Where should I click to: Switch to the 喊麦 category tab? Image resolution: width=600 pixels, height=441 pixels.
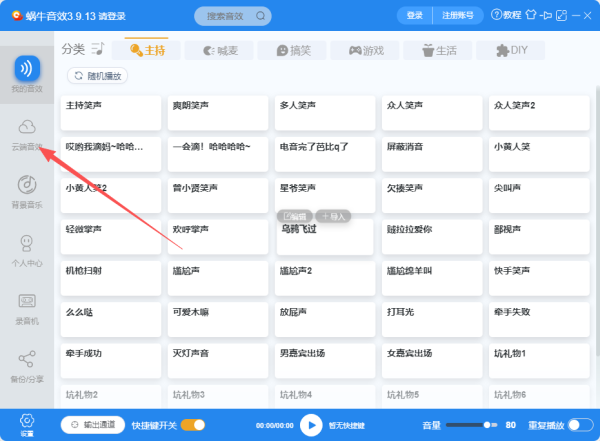coord(219,50)
